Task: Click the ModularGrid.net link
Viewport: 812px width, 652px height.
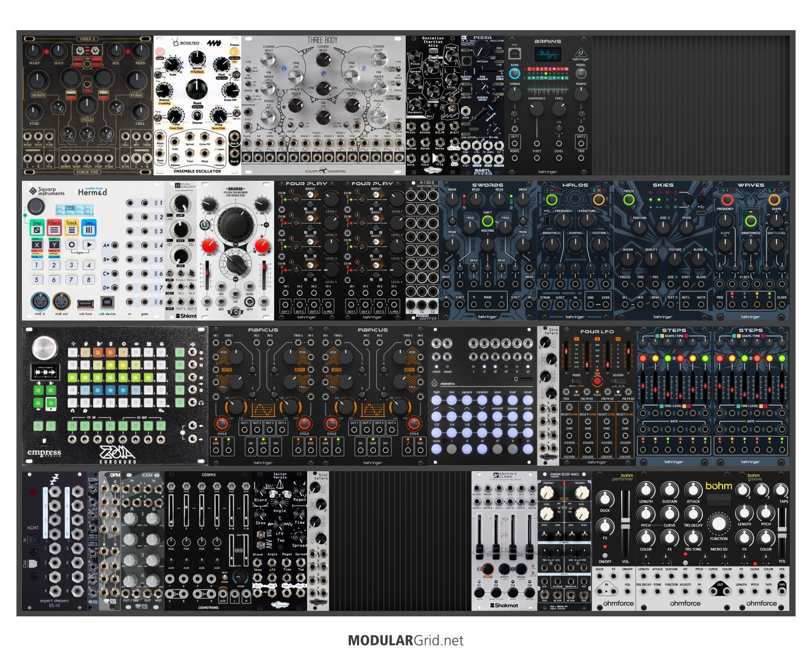Action: pyautogui.click(x=406, y=640)
